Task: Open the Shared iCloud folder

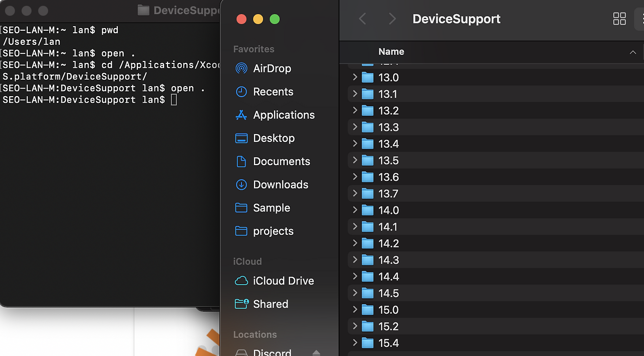Action: coord(270,304)
